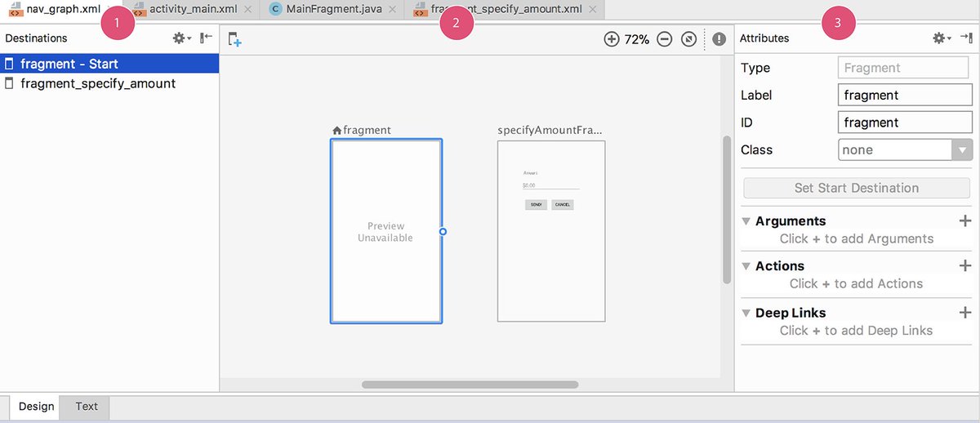Image resolution: width=980 pixels, height=423 pixels.
Task: Switch to activity_main.xml tab
Action: coord(191,9)
